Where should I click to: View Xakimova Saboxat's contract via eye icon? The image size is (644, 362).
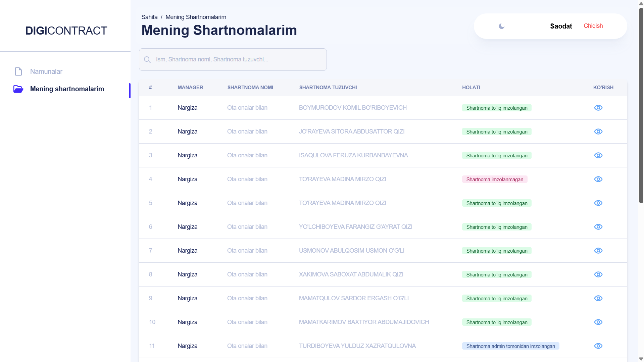pyautogui.click(x=598, y=274)
